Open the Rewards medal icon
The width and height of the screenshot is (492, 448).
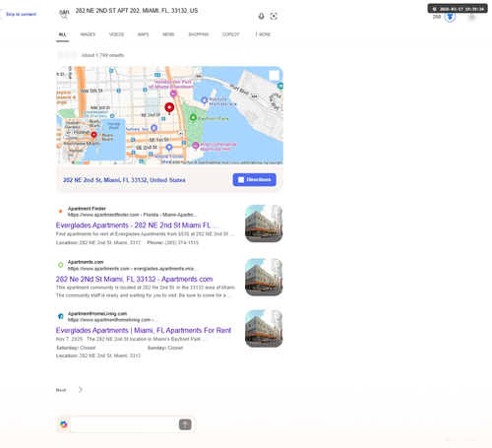[450, 17]
